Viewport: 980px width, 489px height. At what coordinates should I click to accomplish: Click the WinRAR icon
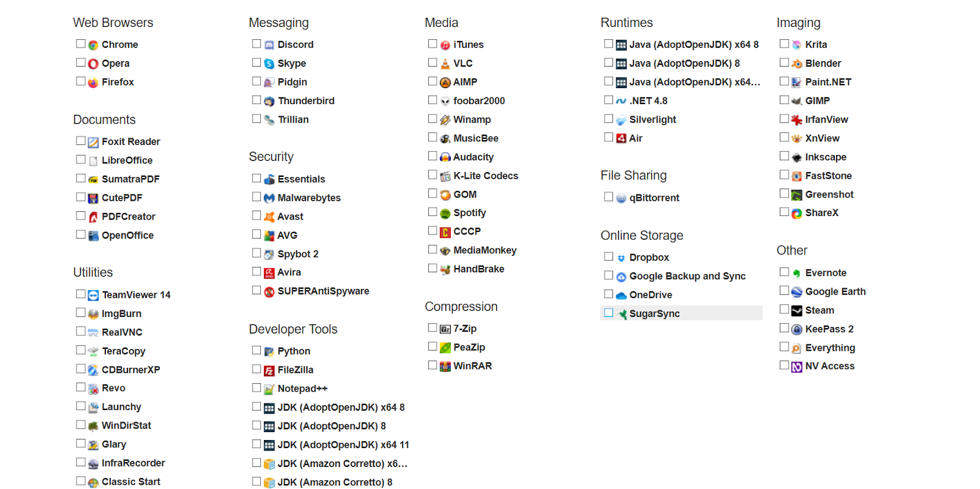445,367
